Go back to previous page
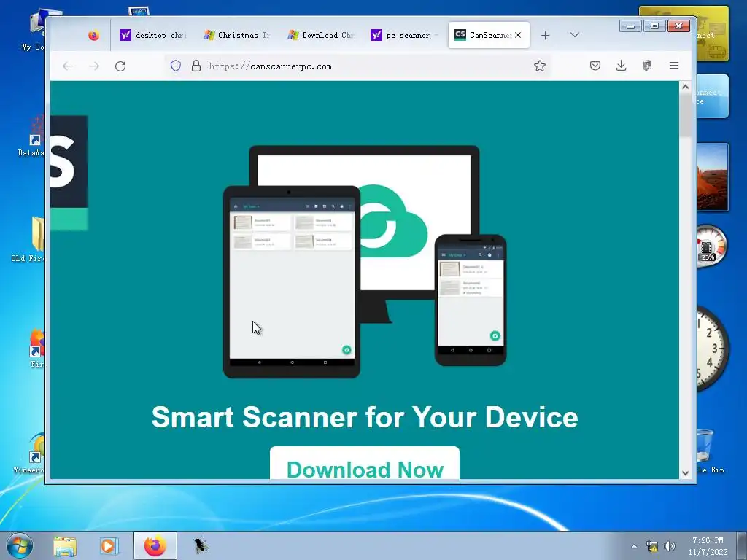Viewport: 747px width, 560px height. [x=68, y=66]
